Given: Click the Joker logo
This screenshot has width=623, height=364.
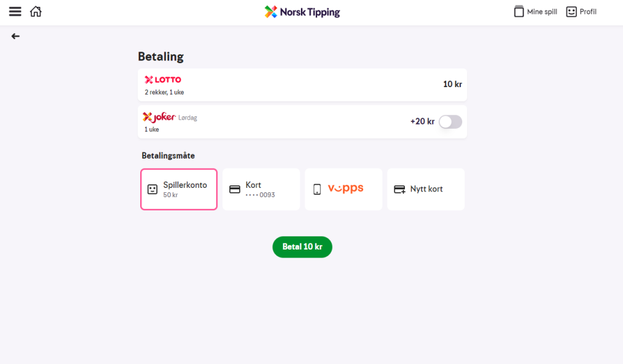Looking at the screenshot, I should pyautogui.click(x=159, y=117).
